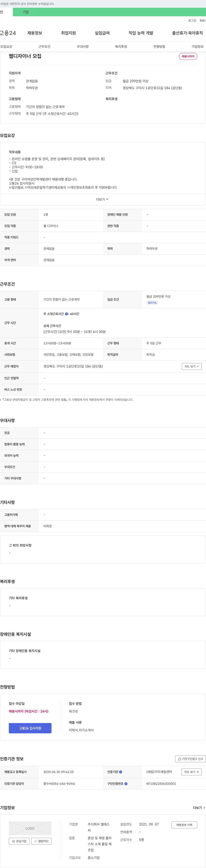Jump to 우대사항 section tab
This screenshot has width=206, height=868.
[x=83, y=47]
